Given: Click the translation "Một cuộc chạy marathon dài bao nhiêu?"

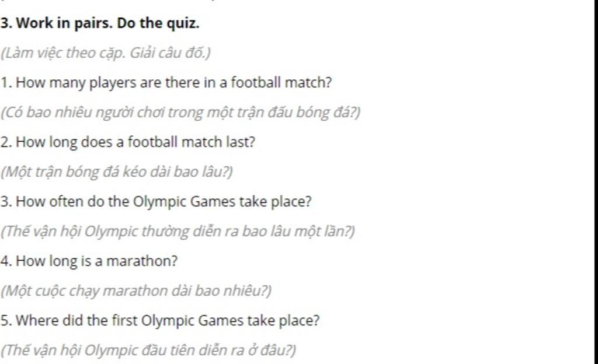Looking at the screenshot, I should pos(135,291).
